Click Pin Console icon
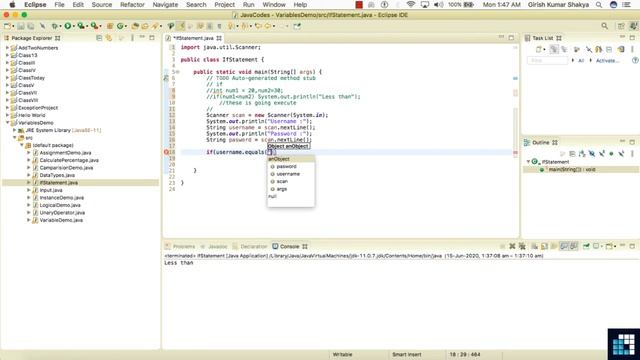The height and width of the screenshot is (360, 640). coord(587,246)
